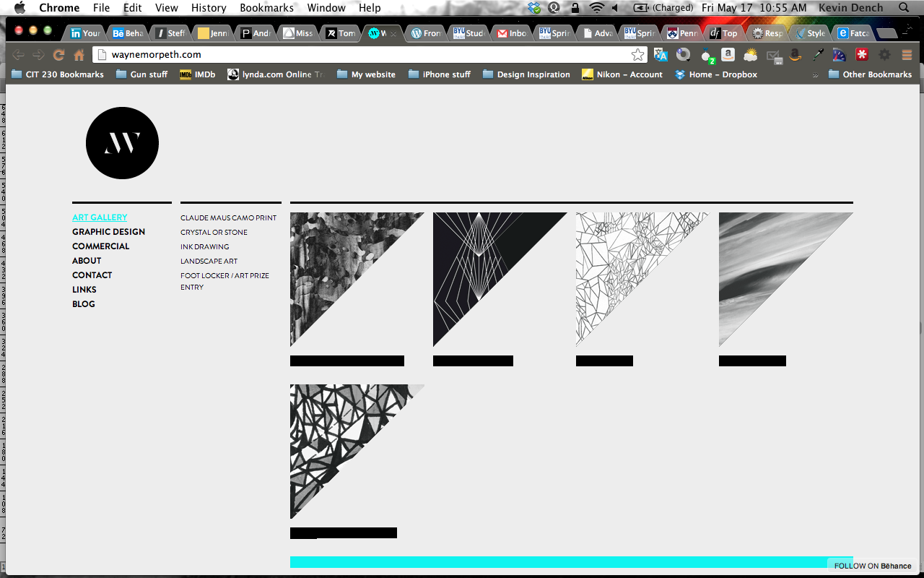Screen dimensions: 924x578
Task: Show hidden bookmarks with the overflow chevron
Action: [x=816, y=74]
